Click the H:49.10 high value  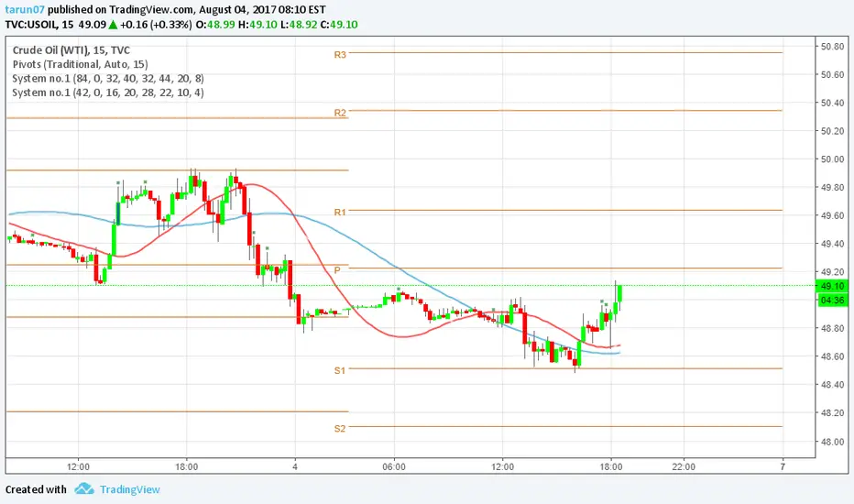pyautogui.click(x=257, y=25)
